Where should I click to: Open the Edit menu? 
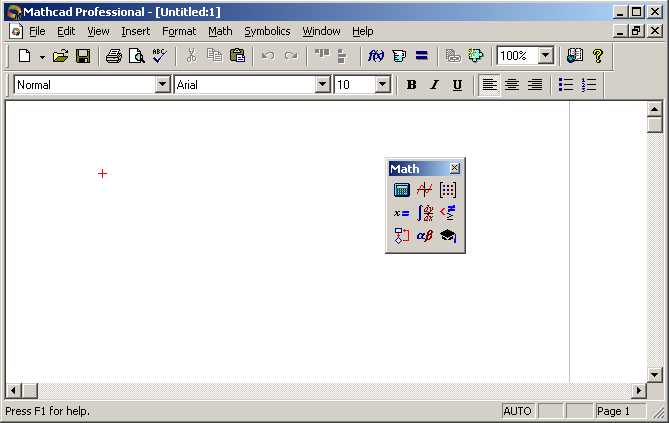point(66,32)
